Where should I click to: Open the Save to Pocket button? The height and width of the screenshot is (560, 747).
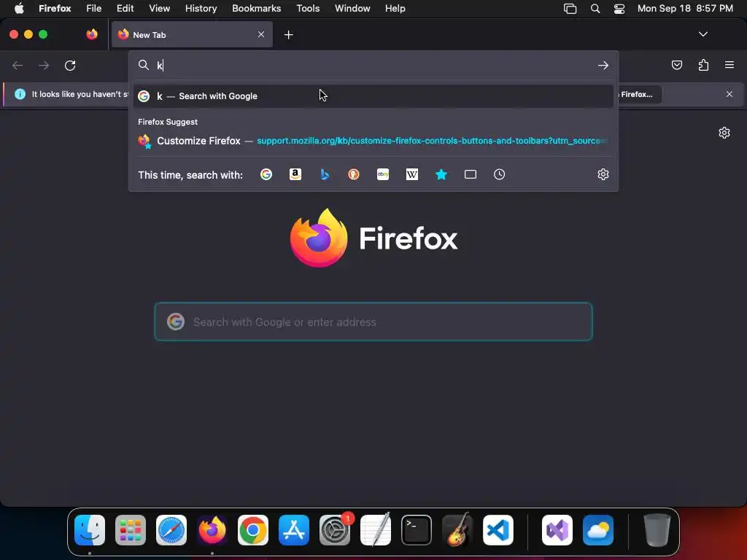[x=677, y=65]
